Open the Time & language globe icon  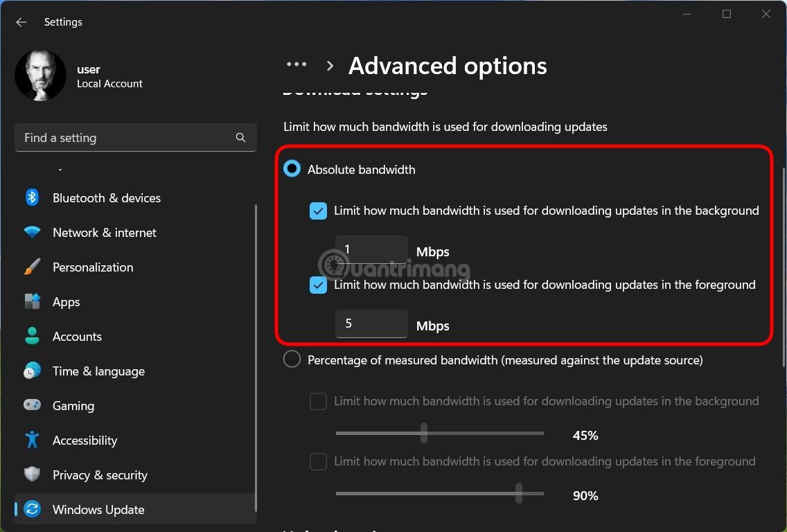(32, 371)
